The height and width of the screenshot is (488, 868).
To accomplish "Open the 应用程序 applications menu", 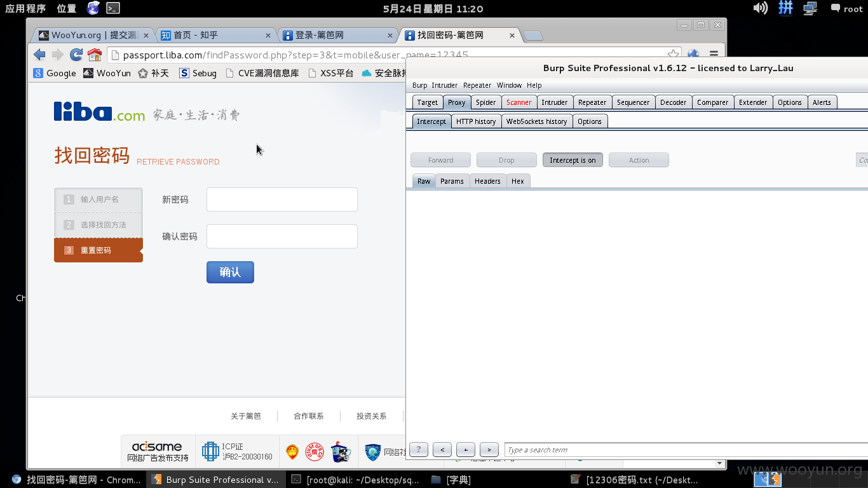I will (x=25, y=8).
